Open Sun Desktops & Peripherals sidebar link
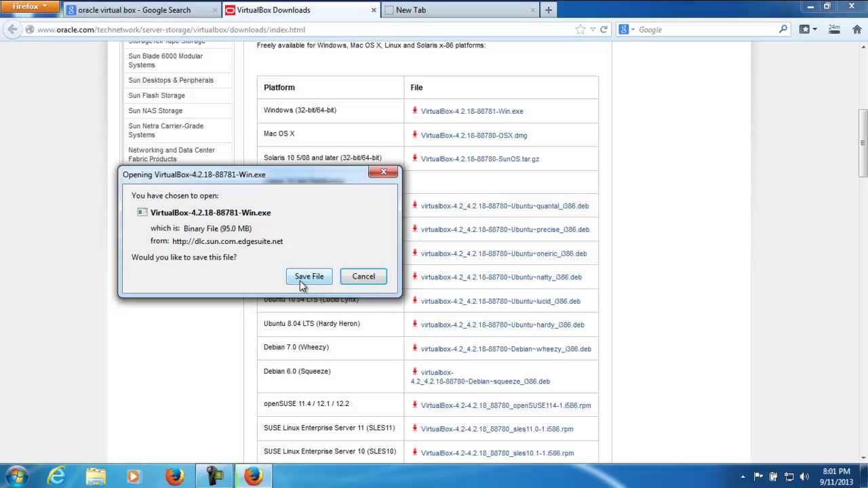 171,80
